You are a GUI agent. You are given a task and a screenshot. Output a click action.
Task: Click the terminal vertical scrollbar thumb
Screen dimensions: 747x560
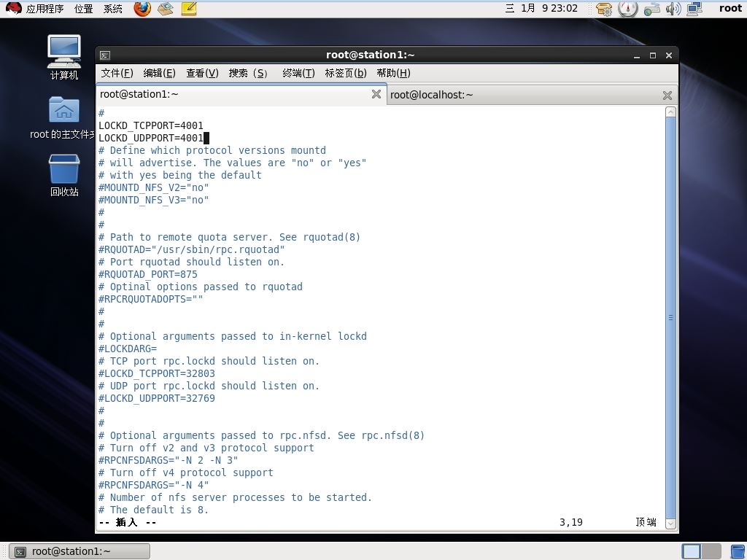coord(670,318)
